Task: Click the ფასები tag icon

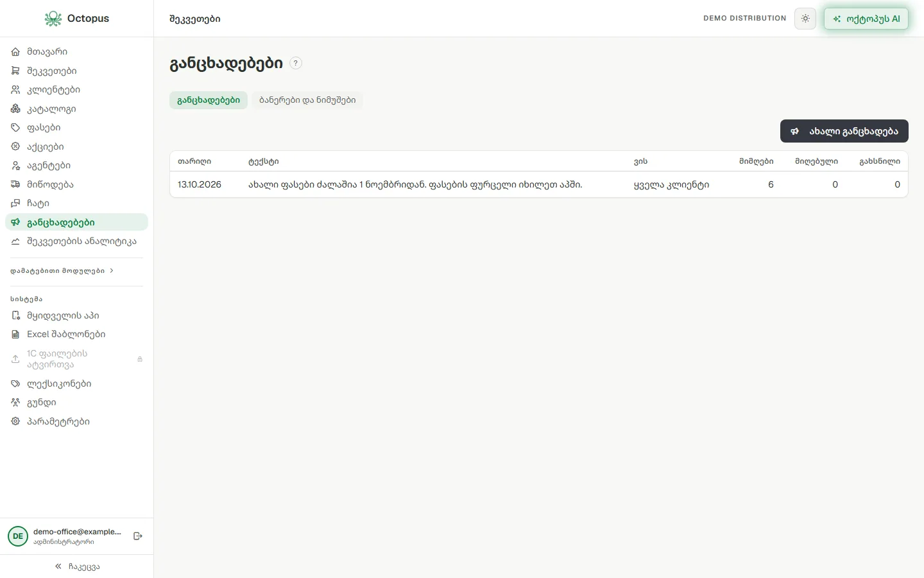Action: 15,127
